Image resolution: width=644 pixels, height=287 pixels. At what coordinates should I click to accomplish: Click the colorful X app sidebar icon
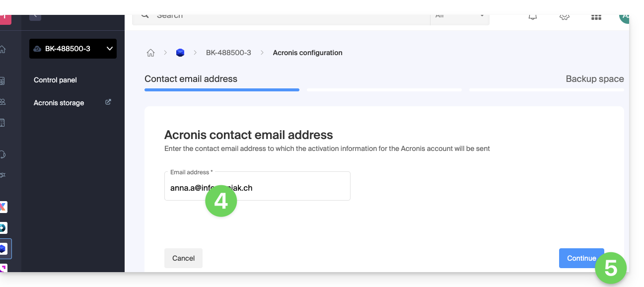3,207
